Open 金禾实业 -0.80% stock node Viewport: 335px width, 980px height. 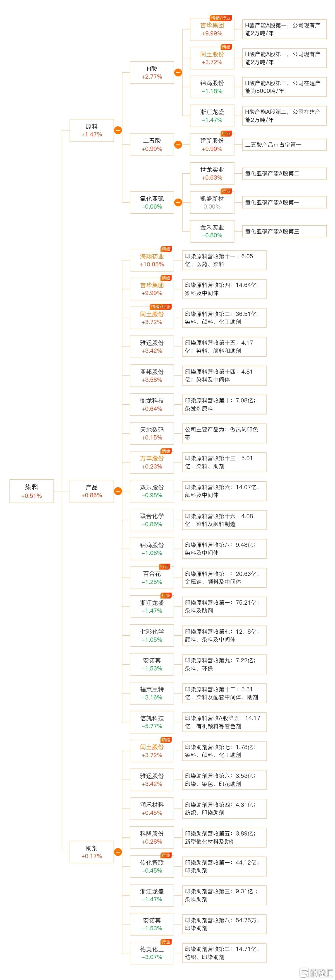point(212,231)
